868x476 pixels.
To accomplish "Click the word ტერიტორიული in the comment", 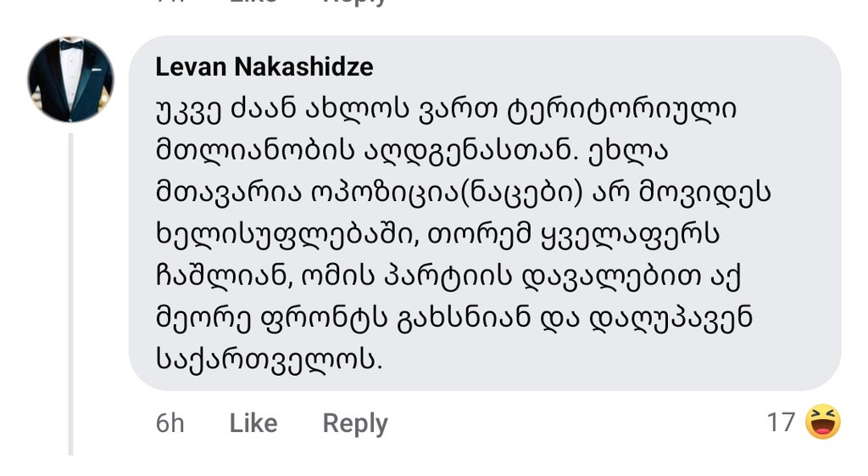I will coord(622,110).
